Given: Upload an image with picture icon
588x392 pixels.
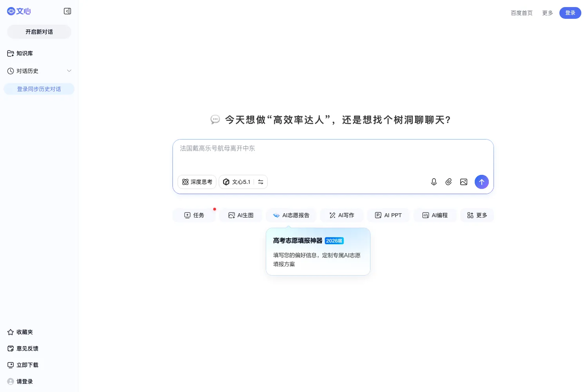Looking at the screenshot, I should 464,182.
